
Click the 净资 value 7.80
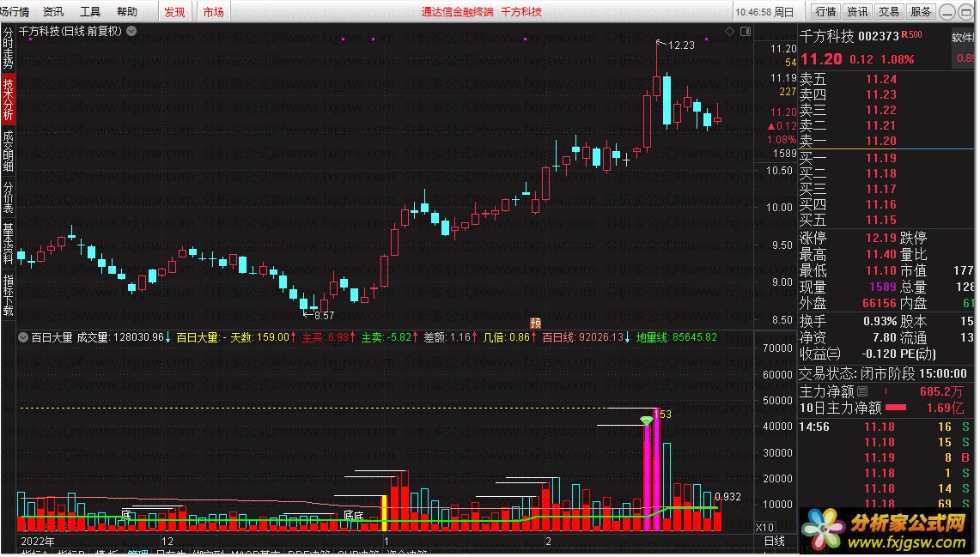point(885,338)
